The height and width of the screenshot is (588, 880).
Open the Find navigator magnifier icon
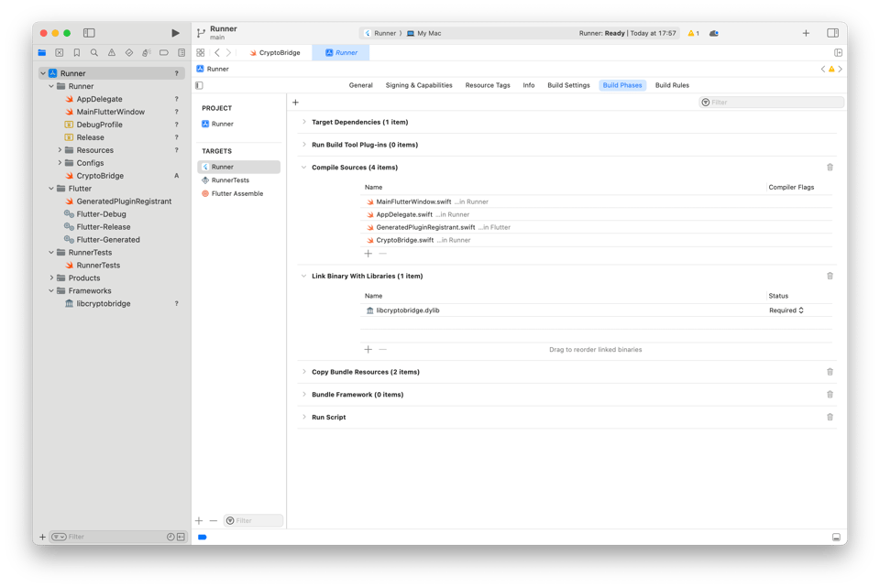(93, 53)
